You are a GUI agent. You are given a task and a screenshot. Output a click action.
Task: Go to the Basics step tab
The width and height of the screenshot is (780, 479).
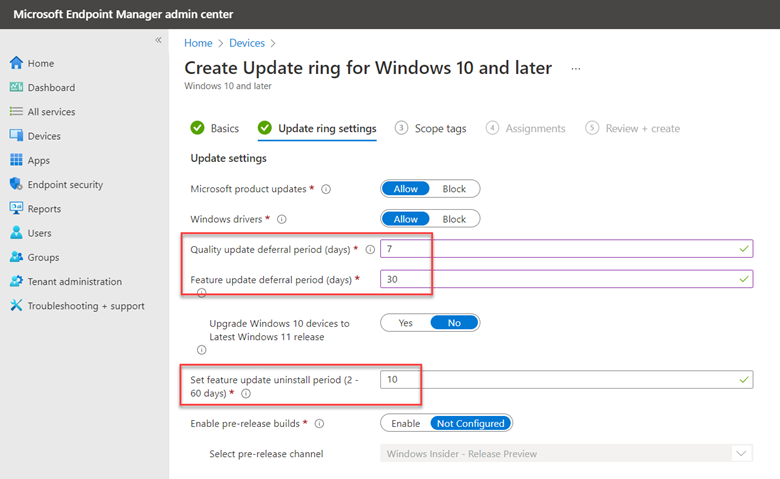[215, 128]
